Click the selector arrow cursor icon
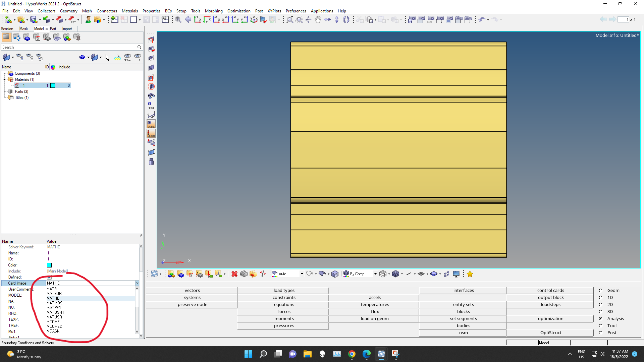The image size is (644, 362). (107, 57)
